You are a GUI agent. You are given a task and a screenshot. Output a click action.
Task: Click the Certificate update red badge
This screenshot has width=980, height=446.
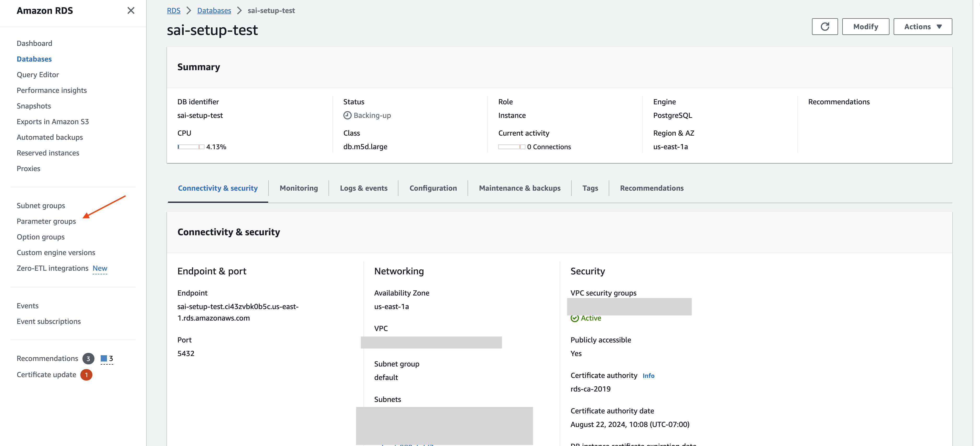[x=86, y=375]
